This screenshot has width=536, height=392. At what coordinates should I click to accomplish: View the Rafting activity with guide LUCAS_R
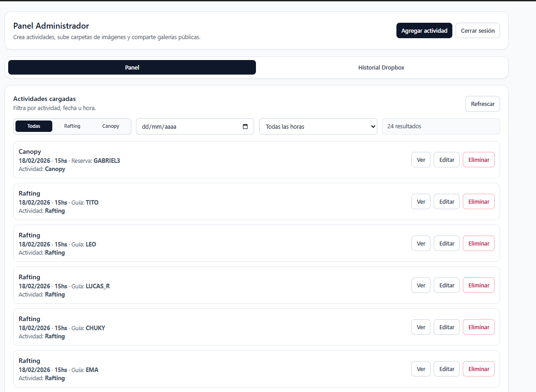[421, 285]
